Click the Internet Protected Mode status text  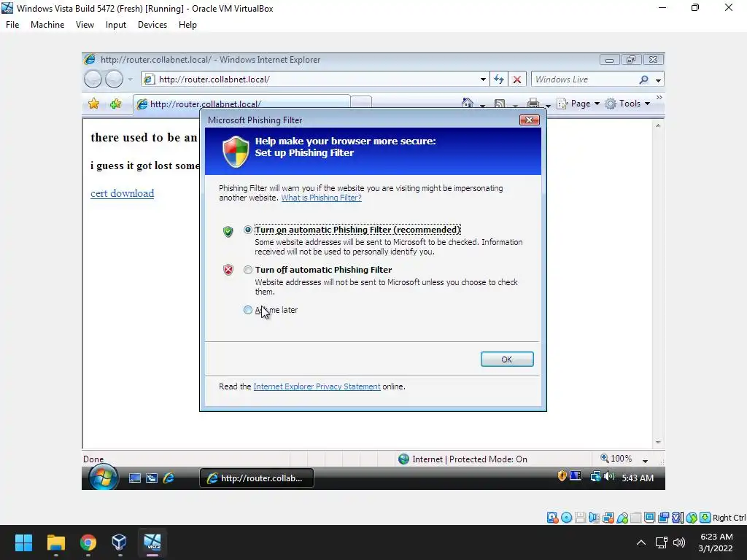pos(470,459)
